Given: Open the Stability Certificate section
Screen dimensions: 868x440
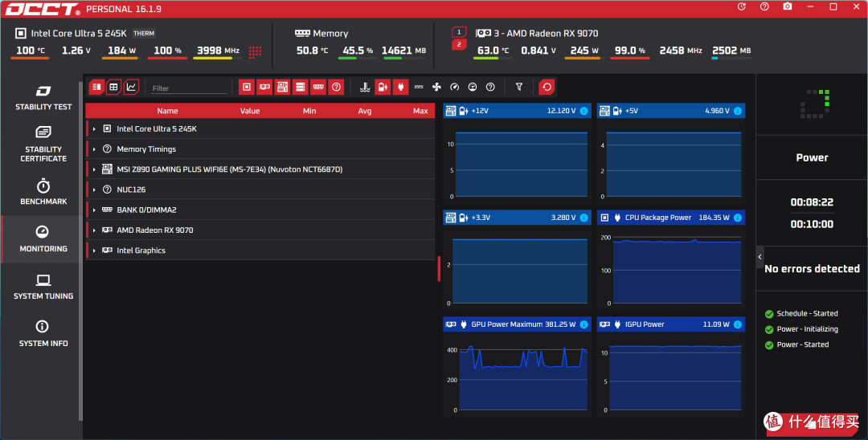Looking at the screenshot, I should [43, 144].
